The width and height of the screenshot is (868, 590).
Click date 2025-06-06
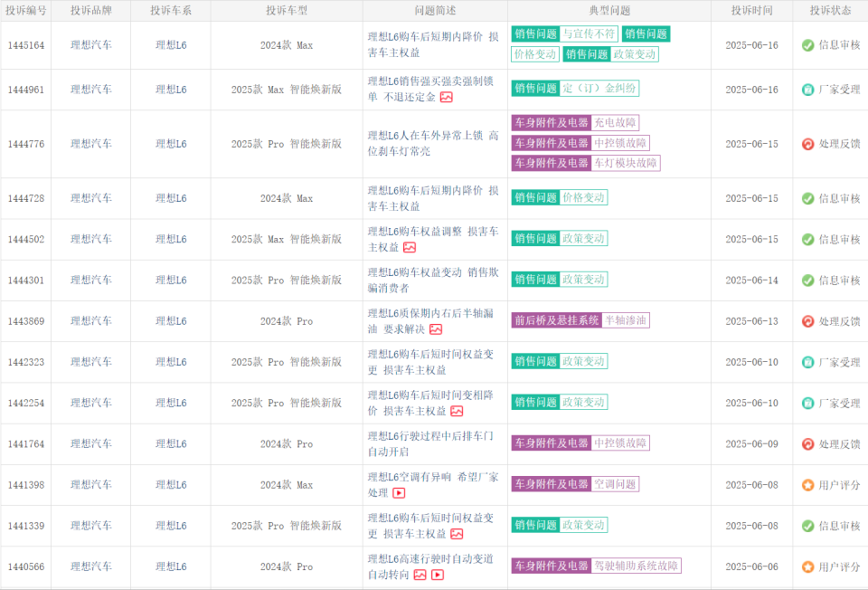tap(751, 566)
